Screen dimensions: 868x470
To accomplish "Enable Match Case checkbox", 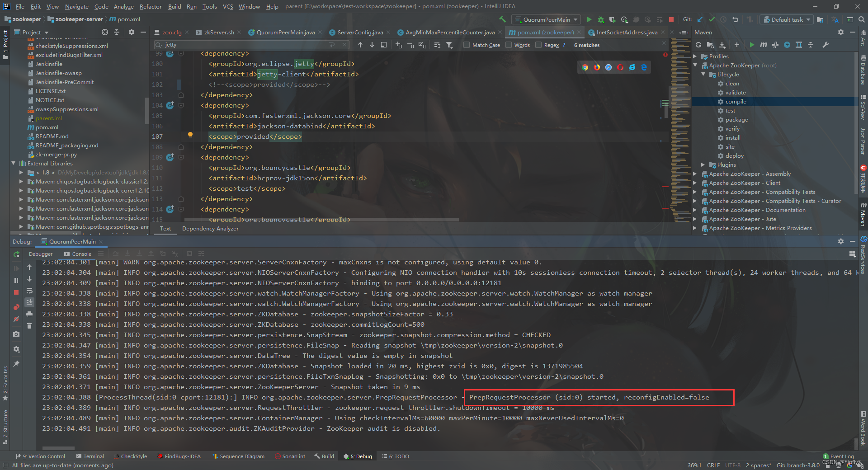I will [x=467, y=45].
